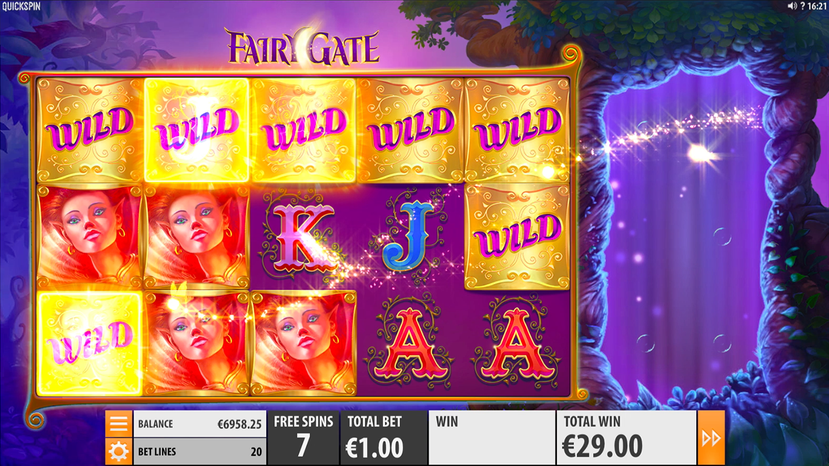This screenshot has height=466, width=829.
Task: Click the red fairy tile beside the K
Action: click(x=196, y=236)
